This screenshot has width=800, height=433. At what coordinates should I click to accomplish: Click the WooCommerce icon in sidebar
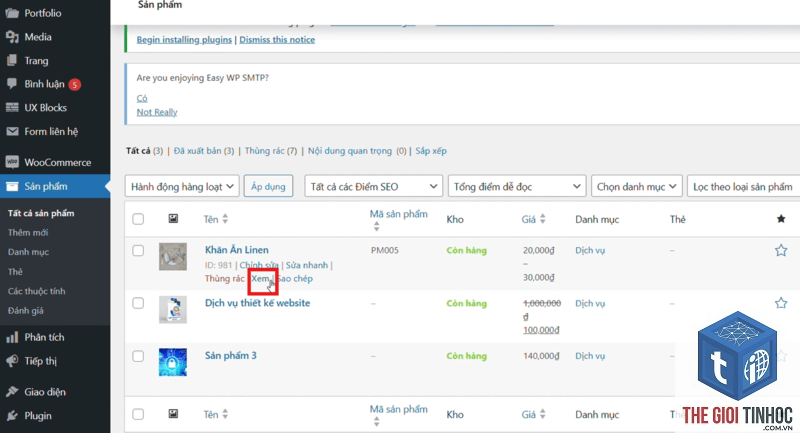(12, 162)
